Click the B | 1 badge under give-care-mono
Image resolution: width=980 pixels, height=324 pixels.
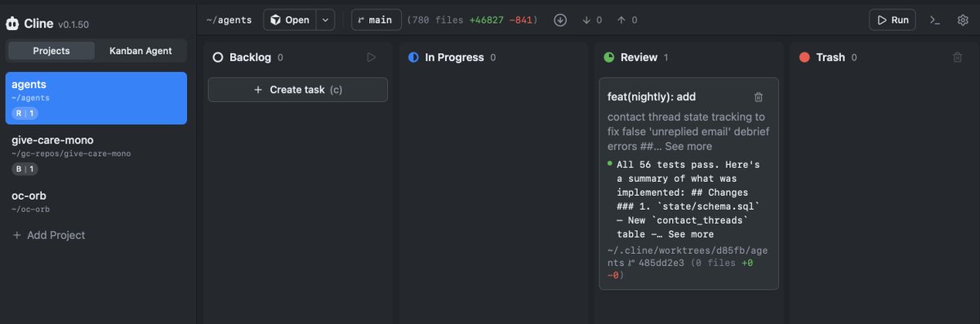24,169
